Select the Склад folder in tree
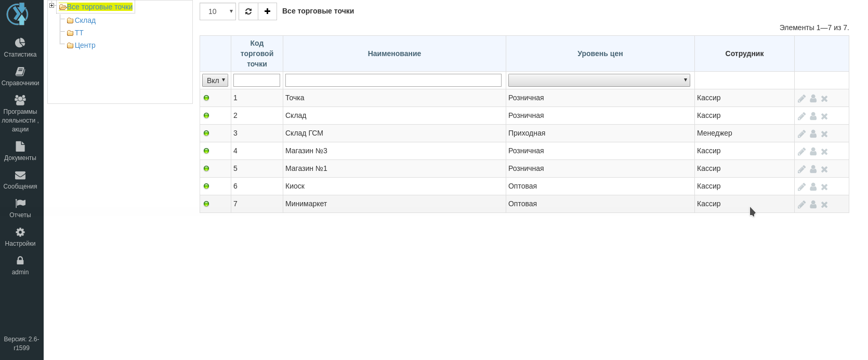The height and width of the screenshot is (360, 868). point(85,20)
